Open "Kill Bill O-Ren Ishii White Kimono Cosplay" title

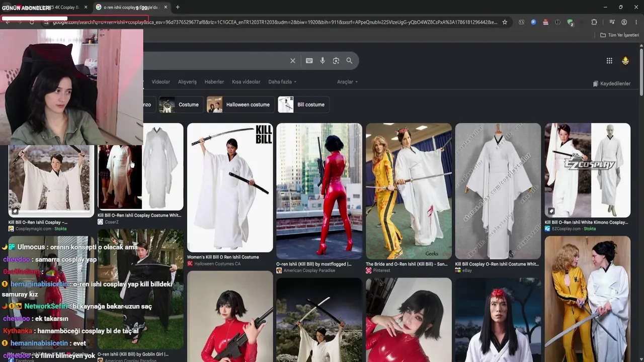[586, 222]
